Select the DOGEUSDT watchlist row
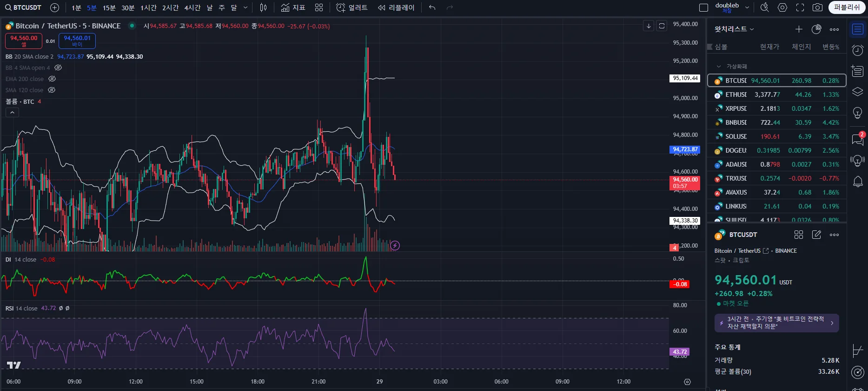This screenshot has height=391, width=868. (x=776, y=150)
